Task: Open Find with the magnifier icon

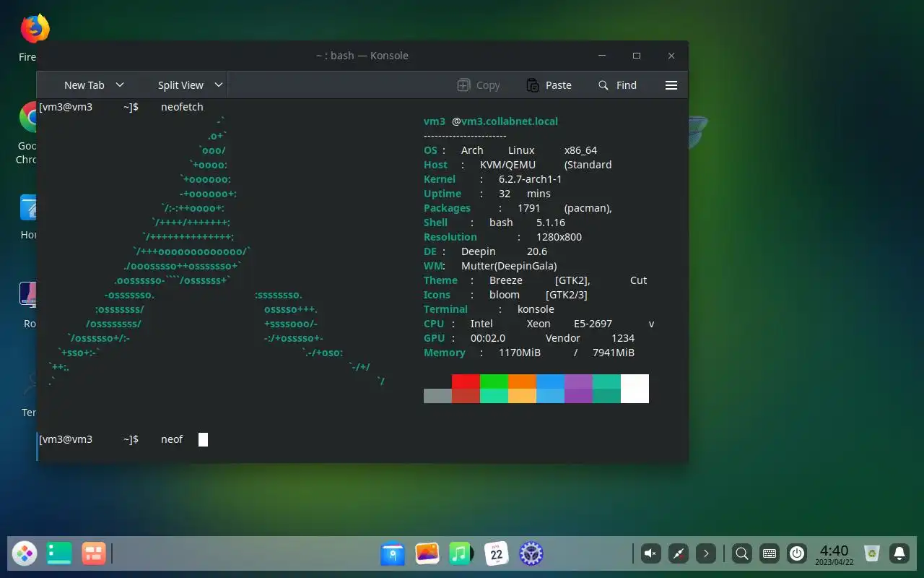Action: [603, 85]
